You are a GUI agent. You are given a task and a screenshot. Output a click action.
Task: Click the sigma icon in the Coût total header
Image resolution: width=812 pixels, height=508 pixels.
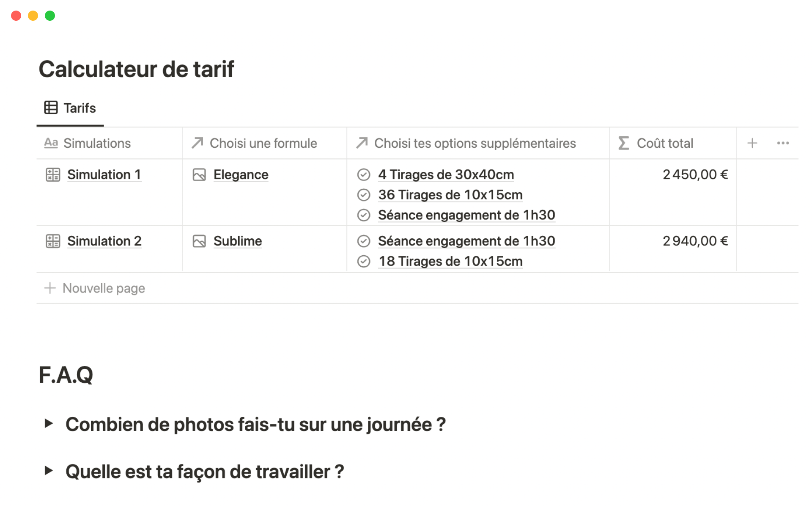click(x=623, y=143)
